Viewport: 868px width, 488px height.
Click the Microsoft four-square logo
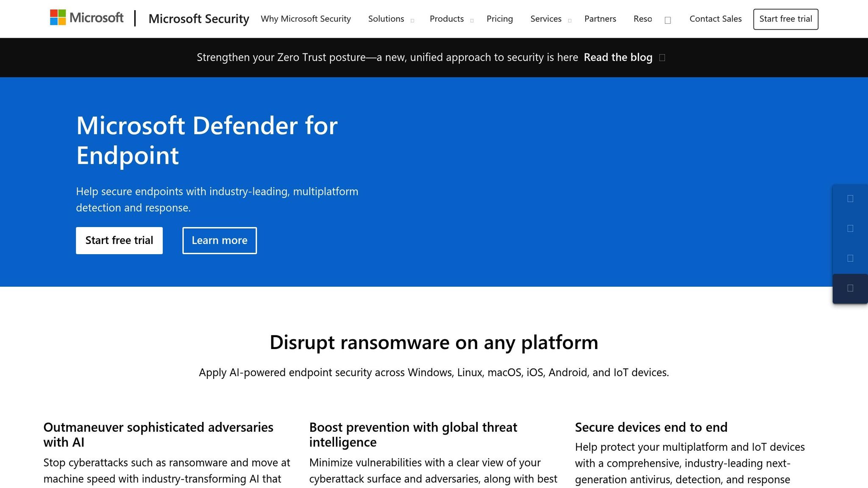pyautogui.click(x=58, y=18)
